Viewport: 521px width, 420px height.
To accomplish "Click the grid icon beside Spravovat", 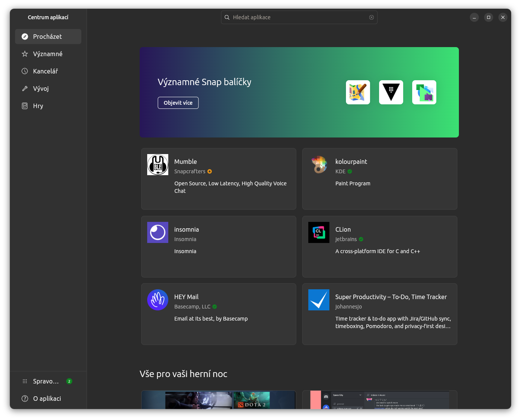I will pos(25,381).
